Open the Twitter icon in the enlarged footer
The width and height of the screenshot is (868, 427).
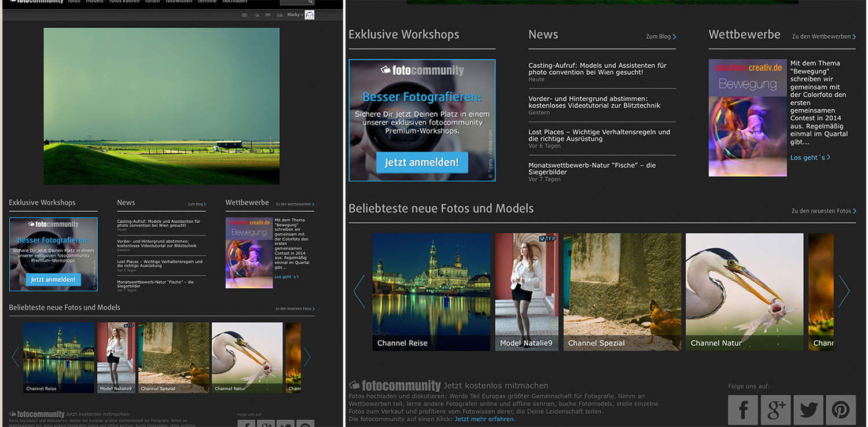tap(808, 410)
